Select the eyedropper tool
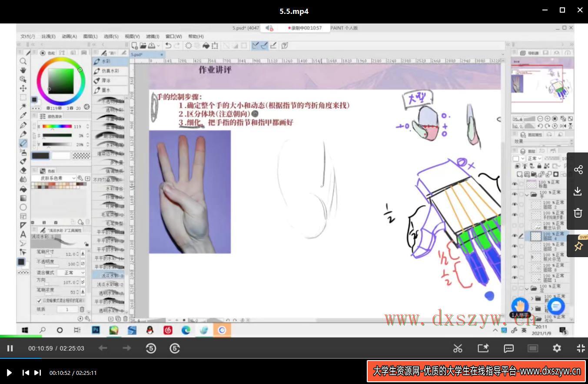 pyautogui.click(x=23, y=116)
